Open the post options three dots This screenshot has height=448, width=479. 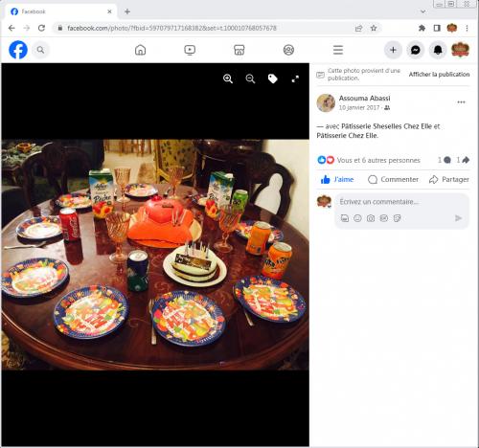click(x=461, y=102)
